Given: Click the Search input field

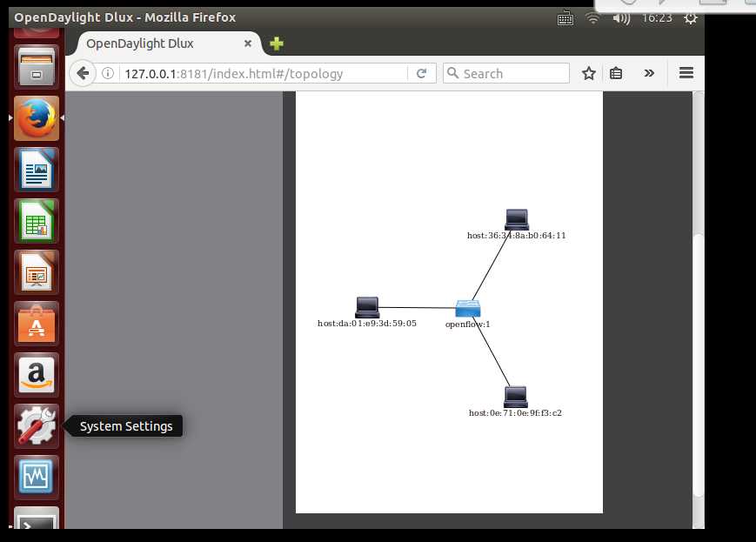Looking at the screenshot, I should click(505, 73).
